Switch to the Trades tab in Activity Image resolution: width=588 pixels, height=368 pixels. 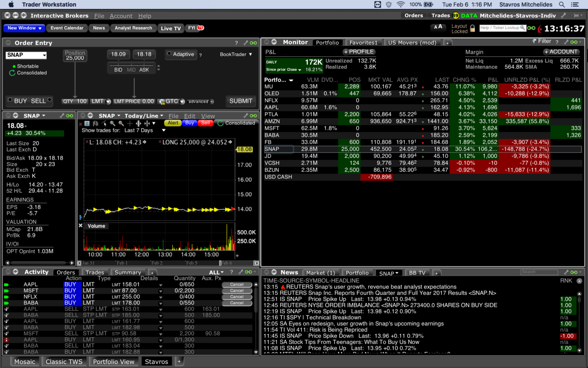point(95,273)
